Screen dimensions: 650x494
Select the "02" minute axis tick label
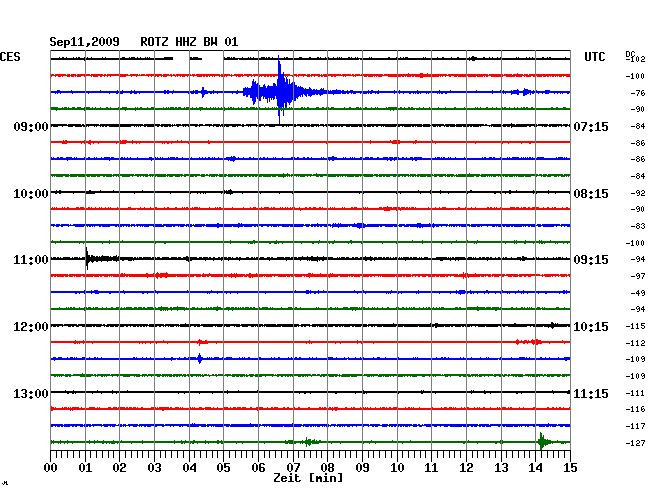tap(119, 468)
